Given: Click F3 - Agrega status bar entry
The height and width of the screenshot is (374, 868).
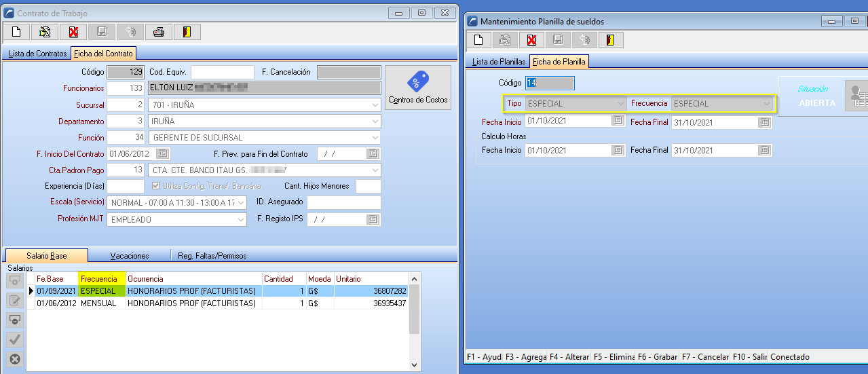Looking at the screenshot, I should [x=525, y=357].
